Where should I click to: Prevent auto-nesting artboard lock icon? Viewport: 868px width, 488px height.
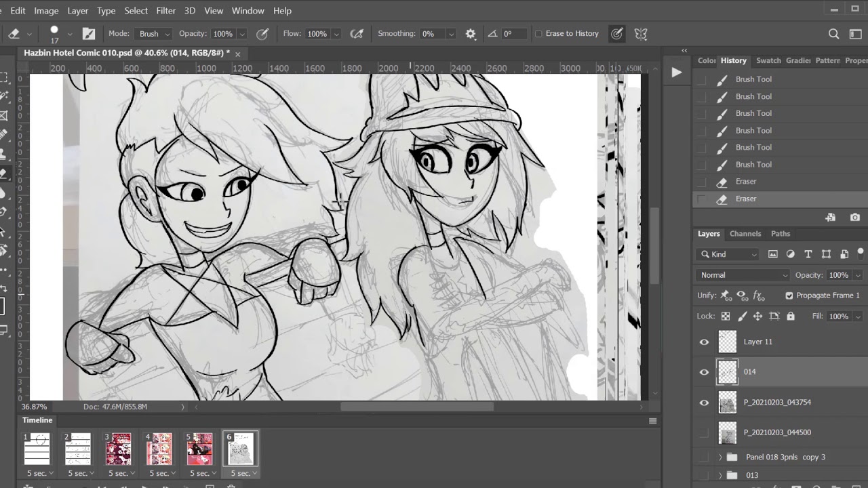coord(774,317)
